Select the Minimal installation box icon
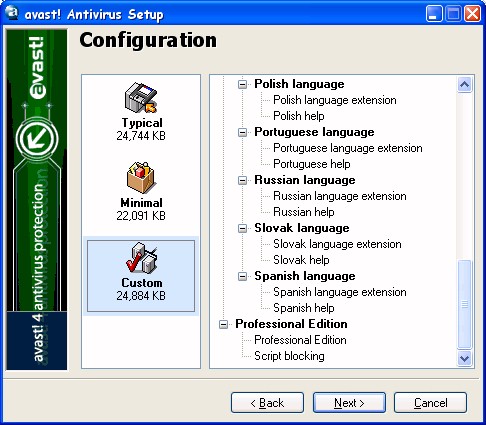Screen dimensions: 486x425 [x=141, y=178]
